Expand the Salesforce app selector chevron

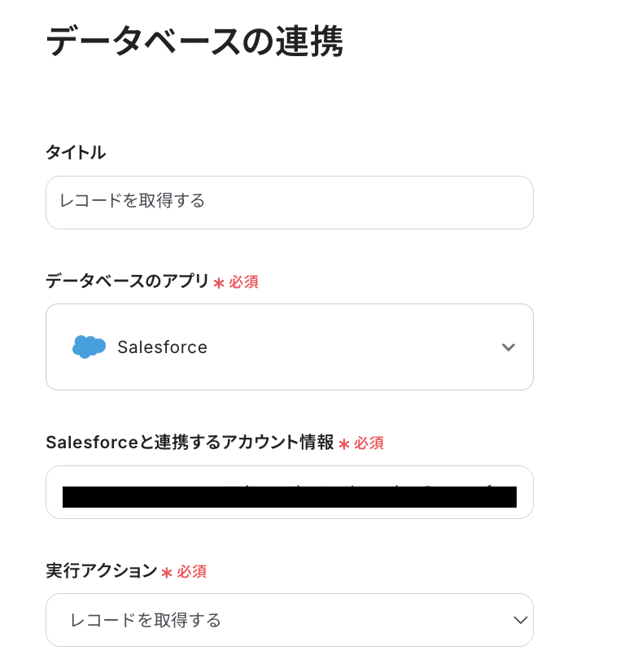[x=509, y=347]
